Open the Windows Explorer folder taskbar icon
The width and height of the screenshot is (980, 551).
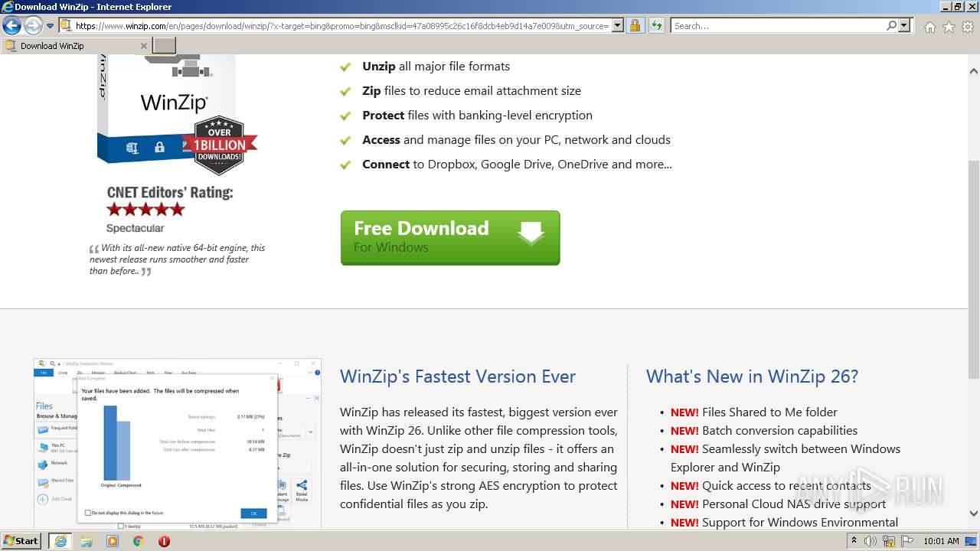[87, 541]
